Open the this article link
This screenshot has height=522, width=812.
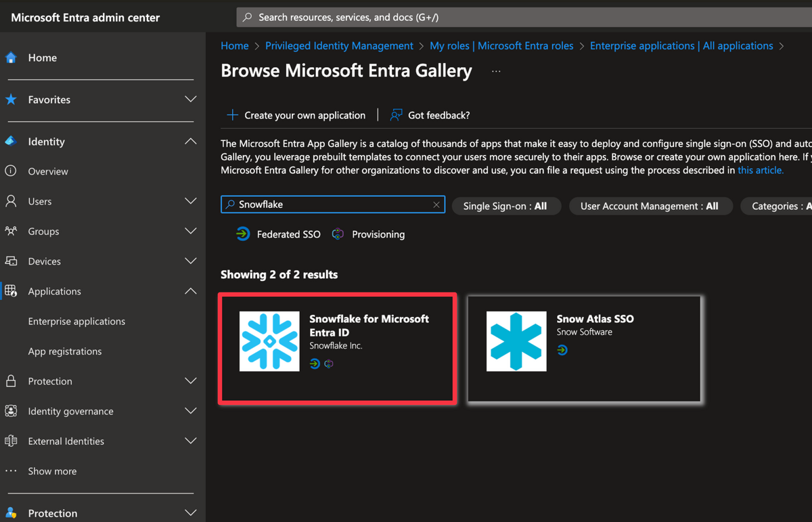[761, 170]
